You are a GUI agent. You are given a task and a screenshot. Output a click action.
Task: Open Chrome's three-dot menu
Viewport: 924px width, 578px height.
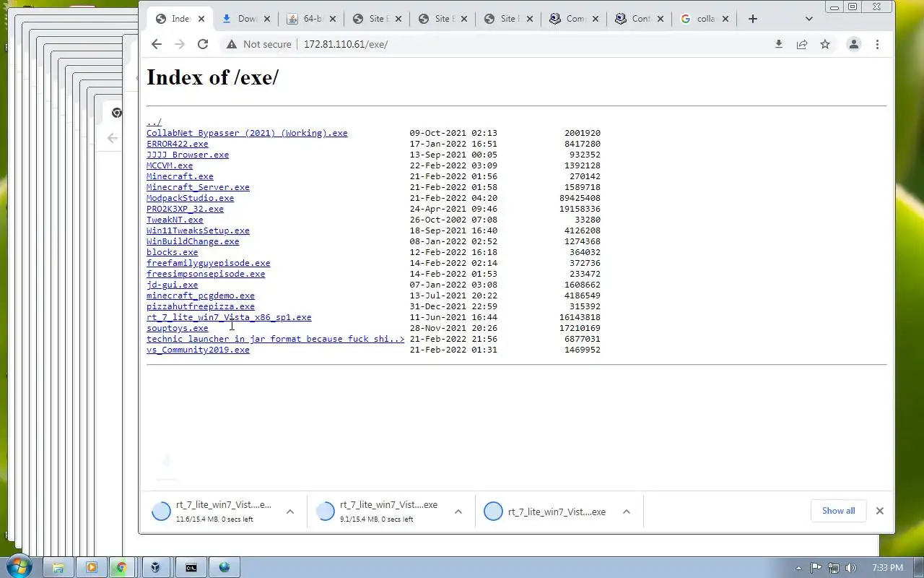(877, 44)
